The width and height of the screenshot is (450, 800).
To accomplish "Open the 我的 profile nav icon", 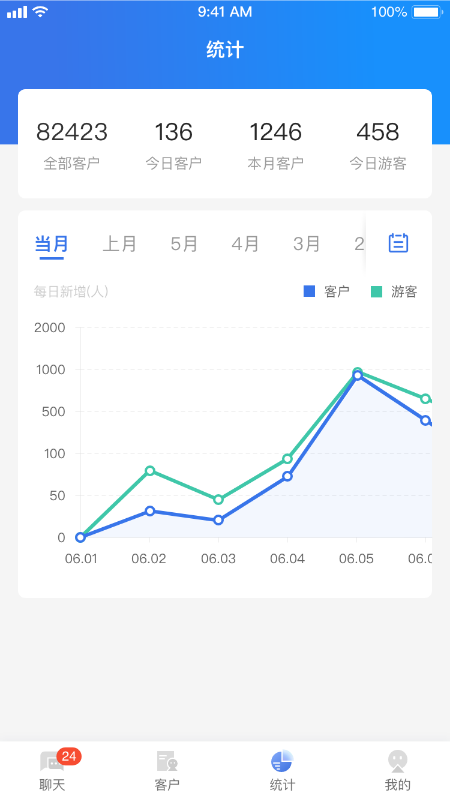I will (x=397, y=761).
